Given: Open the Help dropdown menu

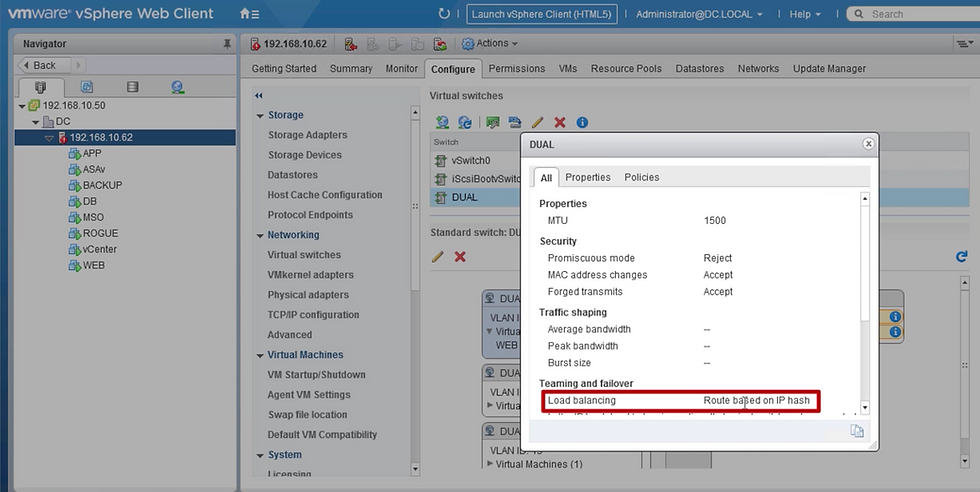Looking at the screenshot, I should [x=805, y=14].
